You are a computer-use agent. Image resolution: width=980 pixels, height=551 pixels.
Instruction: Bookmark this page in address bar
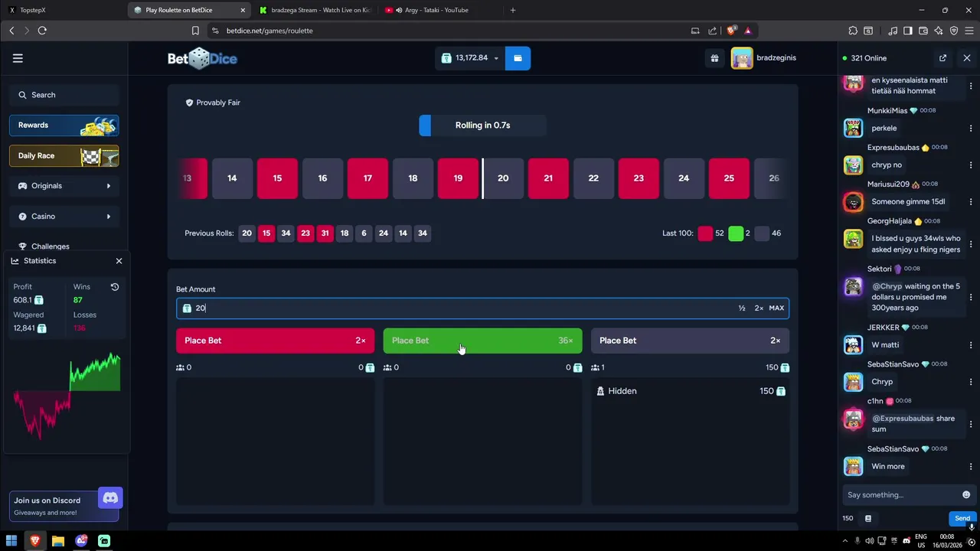click(195, 31)
